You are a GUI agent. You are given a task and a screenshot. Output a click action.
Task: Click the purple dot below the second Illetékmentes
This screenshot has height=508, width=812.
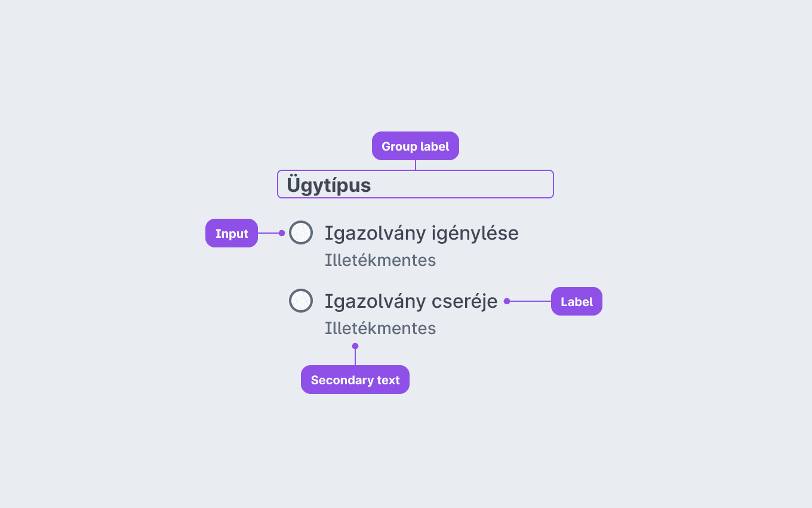355,346
